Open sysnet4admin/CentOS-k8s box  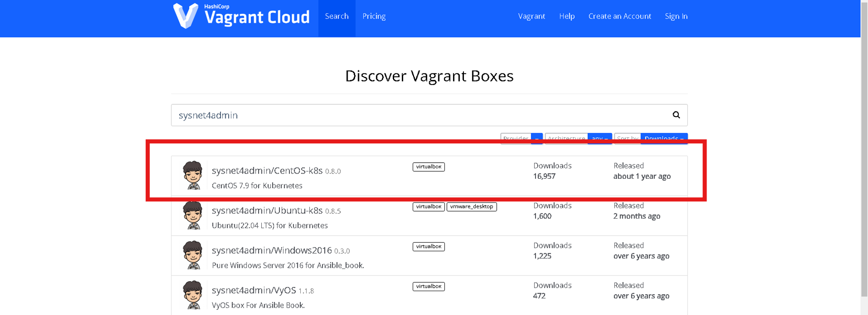click(x=267, y=171)
